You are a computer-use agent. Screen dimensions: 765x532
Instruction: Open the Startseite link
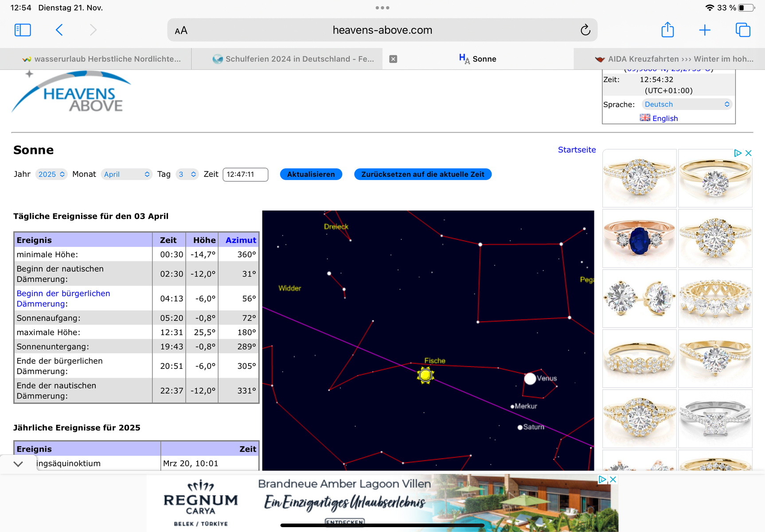(577, 150)
